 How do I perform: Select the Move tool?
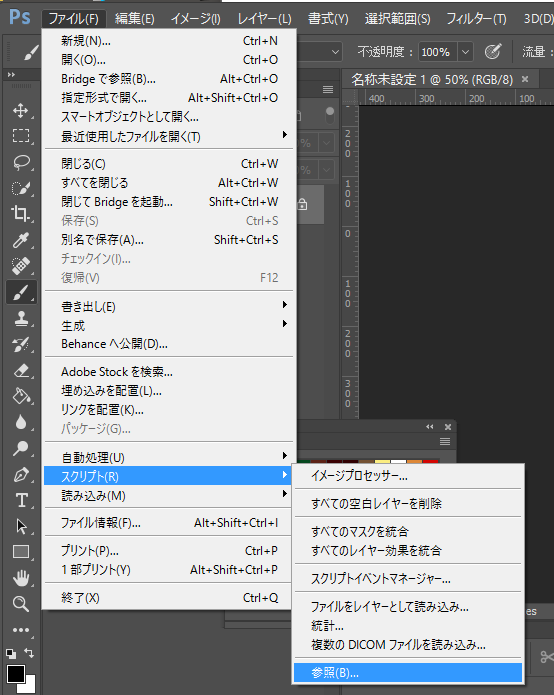(20, 110)
